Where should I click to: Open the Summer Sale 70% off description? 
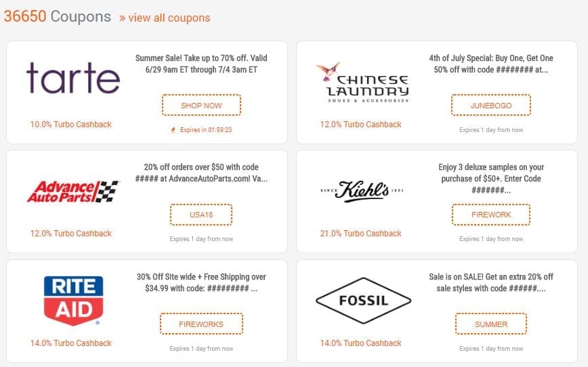pyautogui.click(x=201, y=64)
